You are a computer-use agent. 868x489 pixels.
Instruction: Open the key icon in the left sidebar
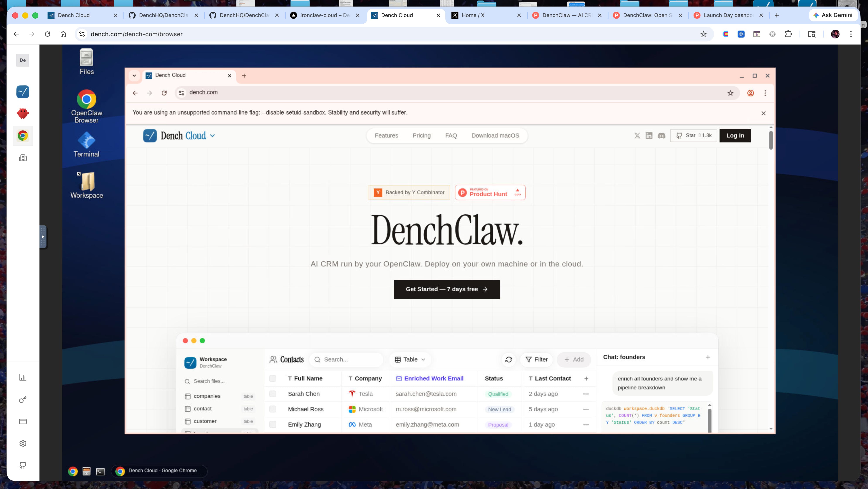(x=23, y=400)
